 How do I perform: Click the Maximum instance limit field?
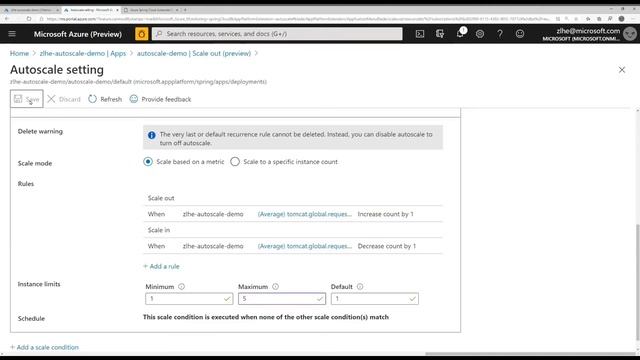click(x=282, y=299)
